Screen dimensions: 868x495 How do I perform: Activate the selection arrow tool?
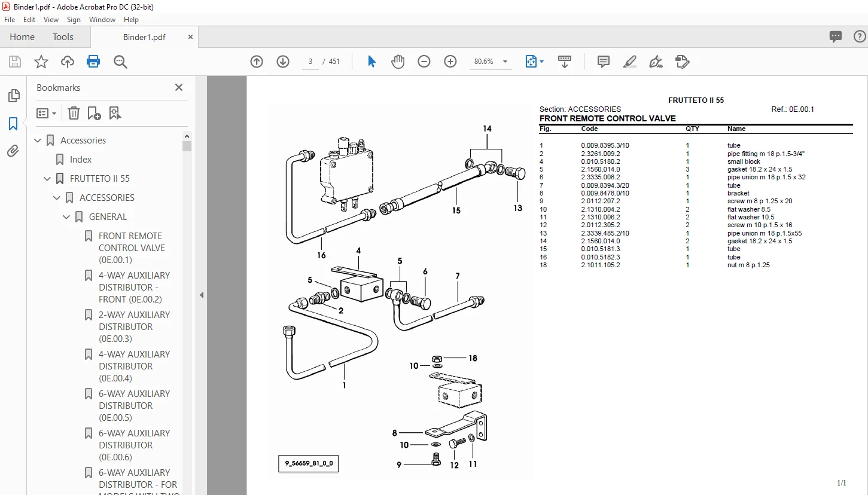pyautogui.click(x=371, y=62)
